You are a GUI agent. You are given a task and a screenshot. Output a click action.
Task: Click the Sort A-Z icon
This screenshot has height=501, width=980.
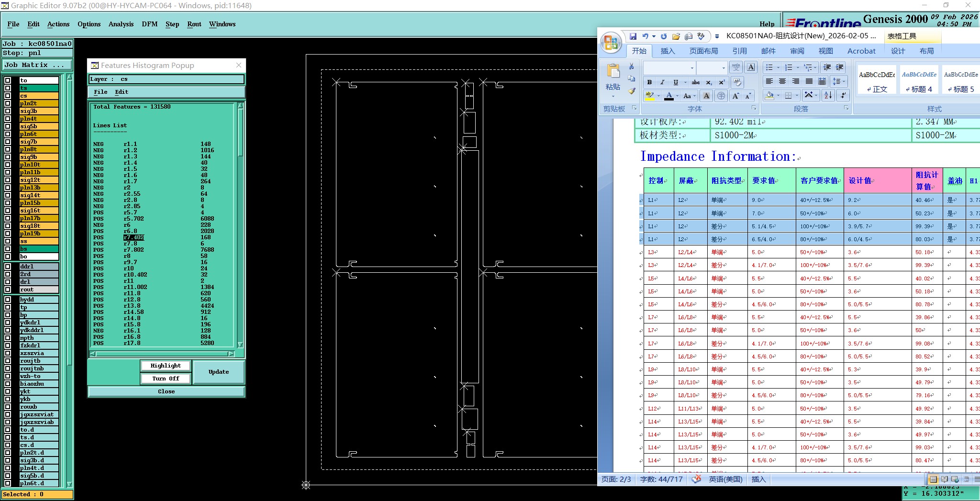point(828,95)
